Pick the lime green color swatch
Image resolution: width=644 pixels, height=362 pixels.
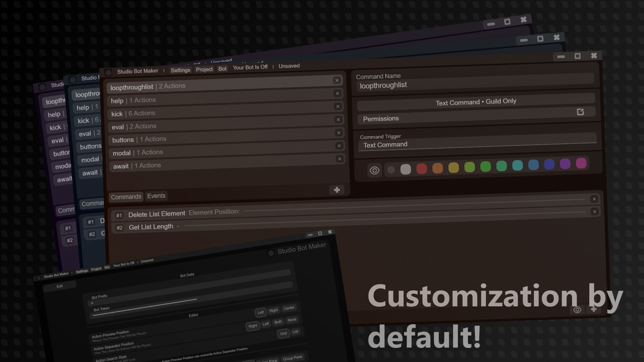(x=470, y=167)
